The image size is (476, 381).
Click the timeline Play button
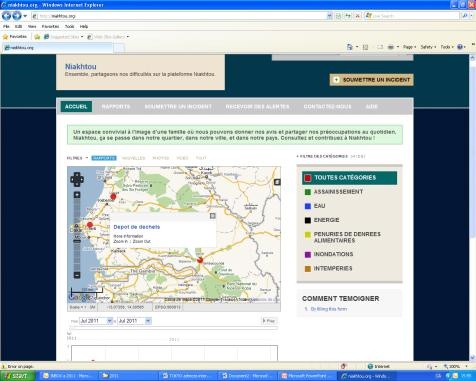[269, 321]
